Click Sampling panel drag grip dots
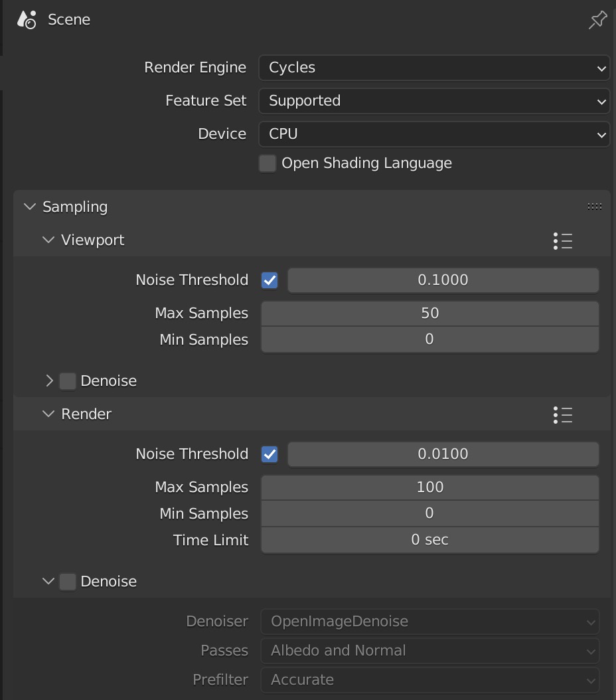616x700 pixels. (x=594, y=207)
